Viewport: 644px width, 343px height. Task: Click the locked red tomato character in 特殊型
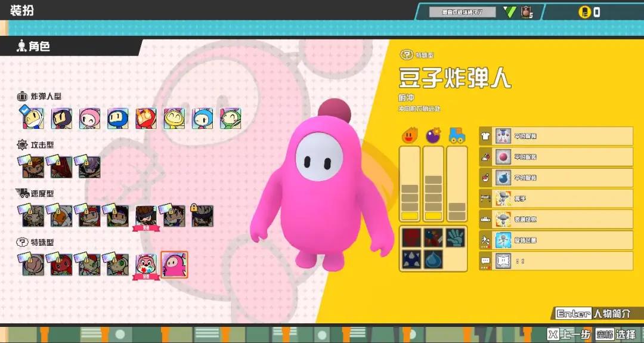pos(61,264)
